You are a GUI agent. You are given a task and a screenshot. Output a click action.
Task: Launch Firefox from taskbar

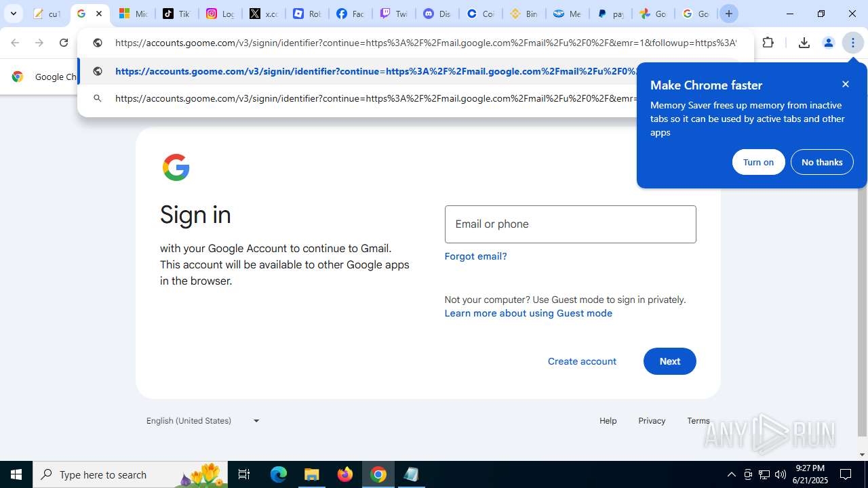[x=345, y=474]
